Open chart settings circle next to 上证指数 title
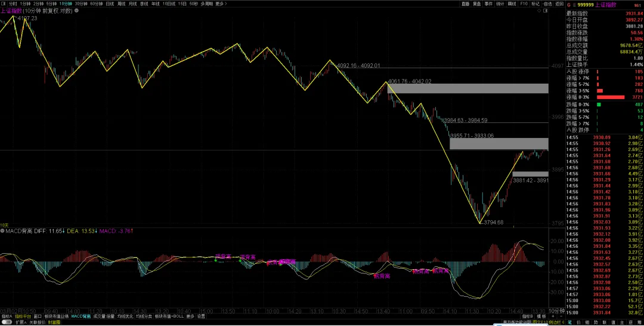Viewport: 644px width, 326px height. pyautogui.click(x=77, y=11)
